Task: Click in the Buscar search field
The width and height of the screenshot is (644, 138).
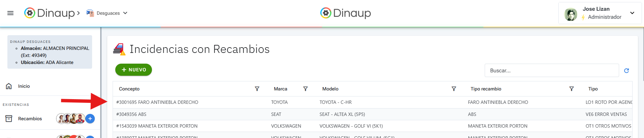Action: click(x=551, y=71)
